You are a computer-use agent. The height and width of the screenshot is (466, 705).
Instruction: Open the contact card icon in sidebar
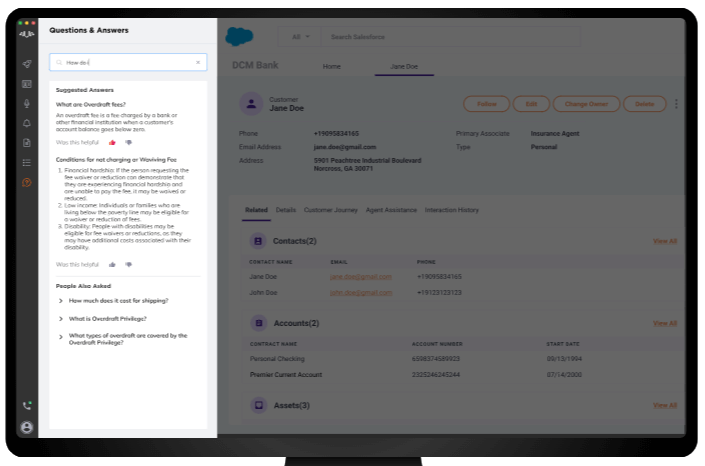(27, 84)
